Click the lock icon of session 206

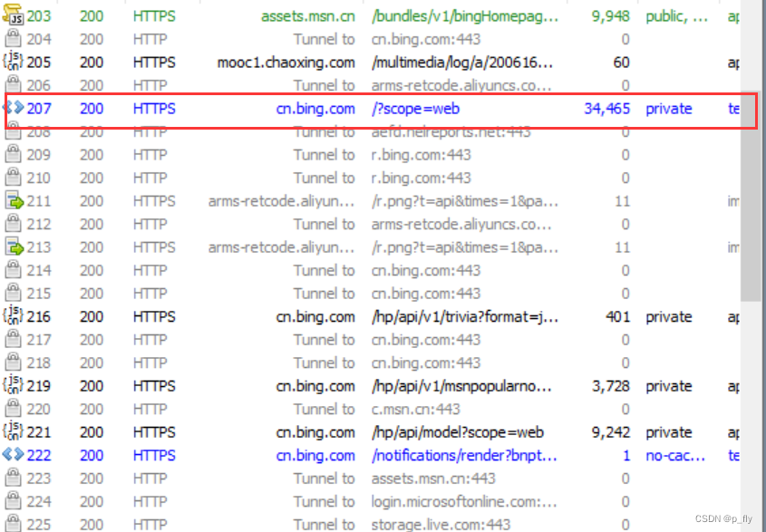[13, 85]
